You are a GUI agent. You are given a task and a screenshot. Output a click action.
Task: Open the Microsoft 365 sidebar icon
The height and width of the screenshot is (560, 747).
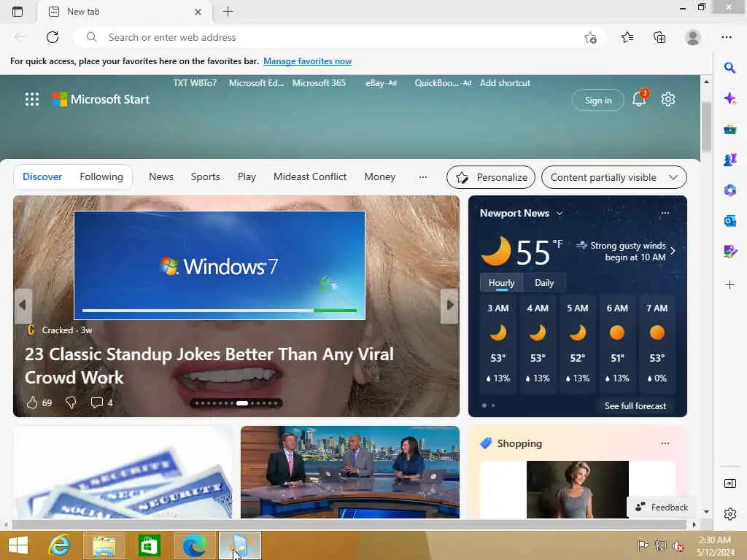coord(729,190)
